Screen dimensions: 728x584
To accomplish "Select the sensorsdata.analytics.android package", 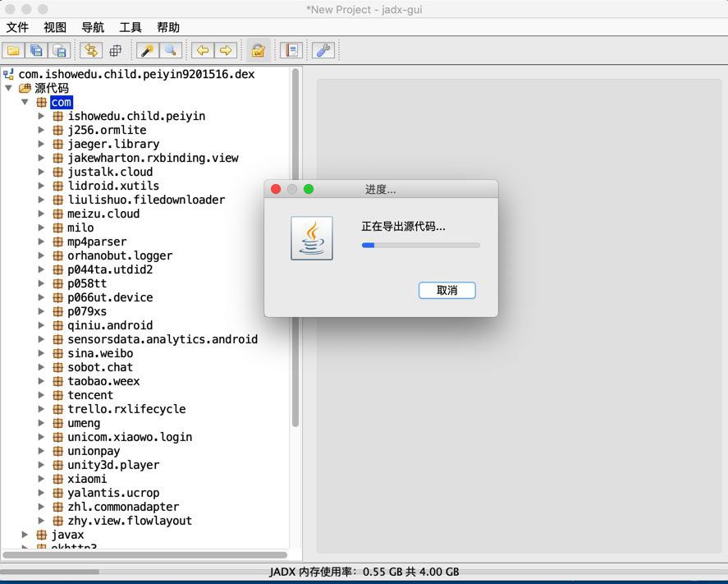I will pyautogui.click(x=163, y=339).
